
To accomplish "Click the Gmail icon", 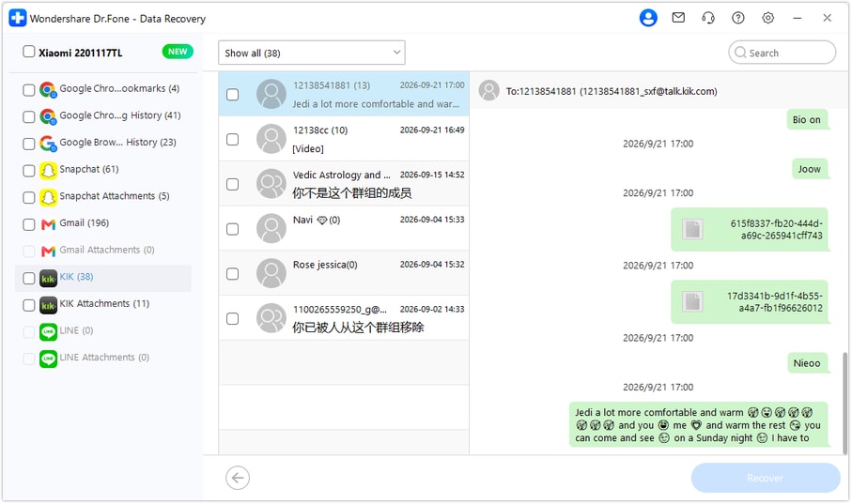I will pyautogui.click(x=48, y=224).
